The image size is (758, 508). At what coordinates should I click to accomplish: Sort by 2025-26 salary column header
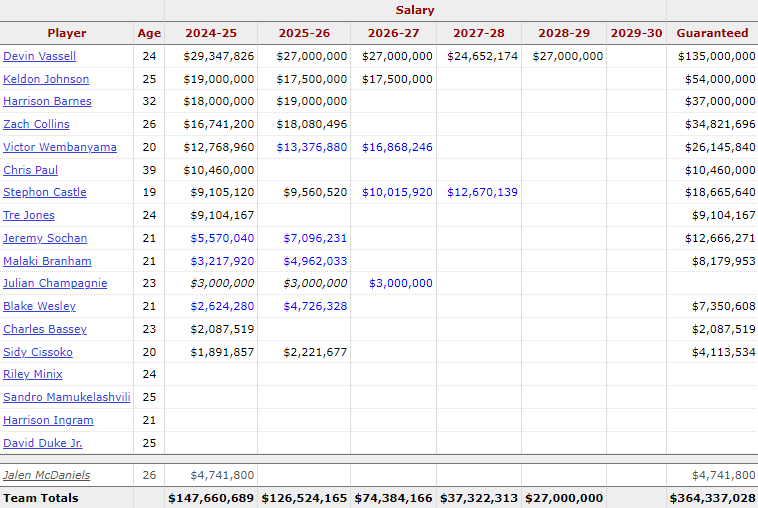[304, 33]
